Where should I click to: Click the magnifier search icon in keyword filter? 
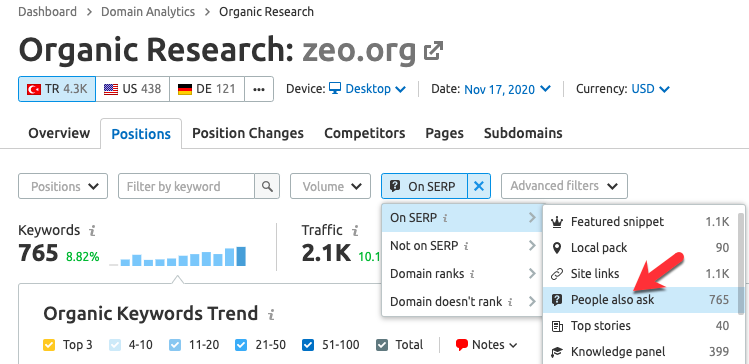point(267,186)
